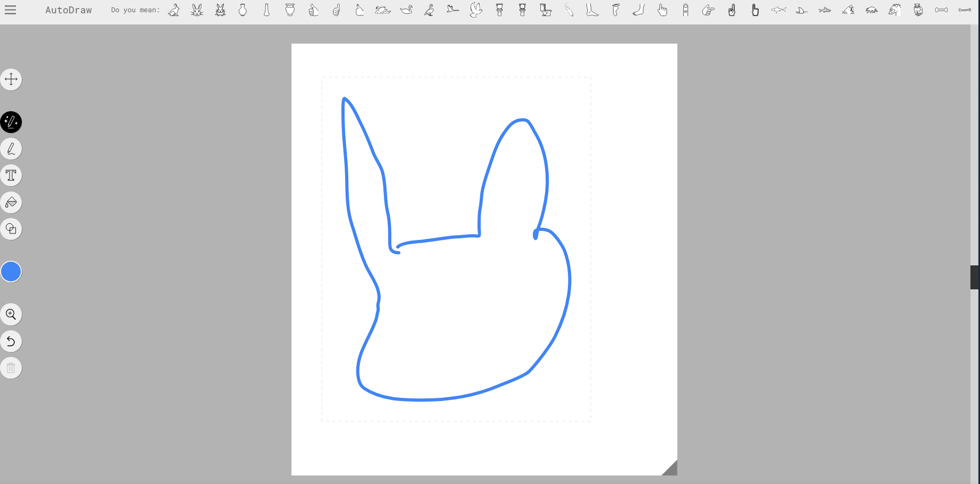Screen dimensions: 980x484
Task: Select the flying dove suggestion
Action: (x=476, y=10)
